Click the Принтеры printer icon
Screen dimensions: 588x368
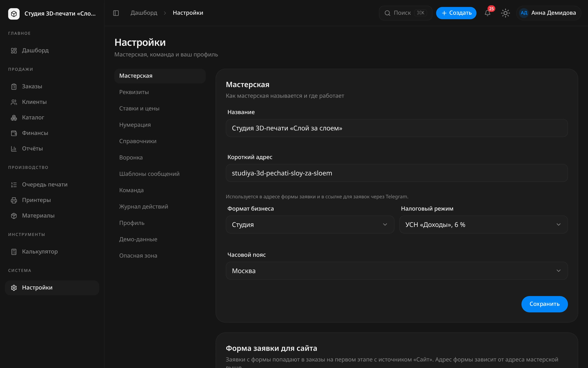[x=14, y=200]
